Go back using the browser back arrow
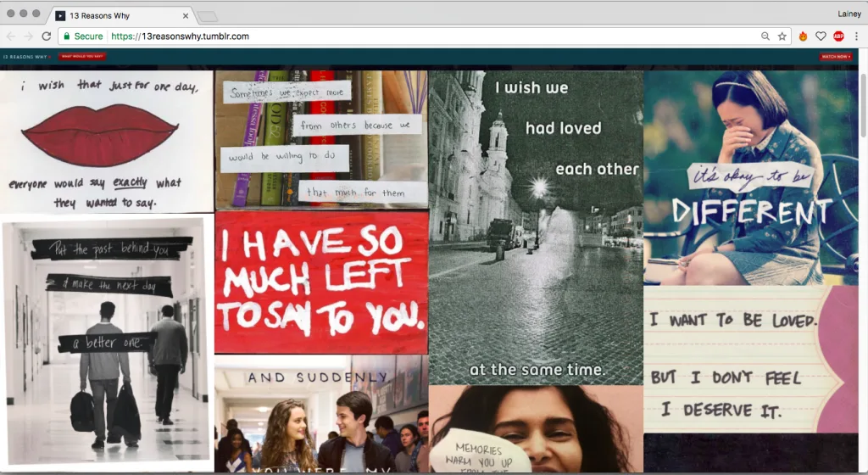868x475 pixels. (11, 36)
